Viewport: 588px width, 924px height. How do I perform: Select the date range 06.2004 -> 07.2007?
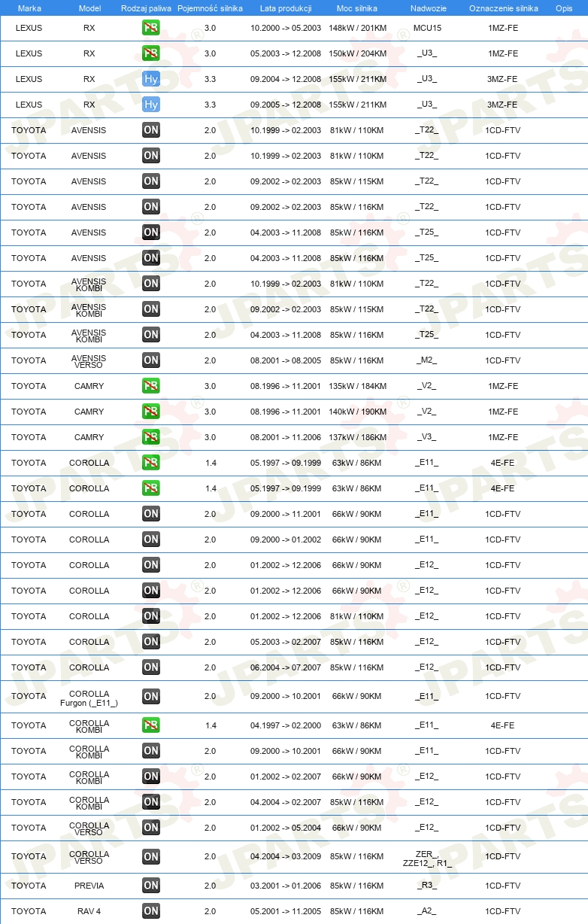pos(286,667)
